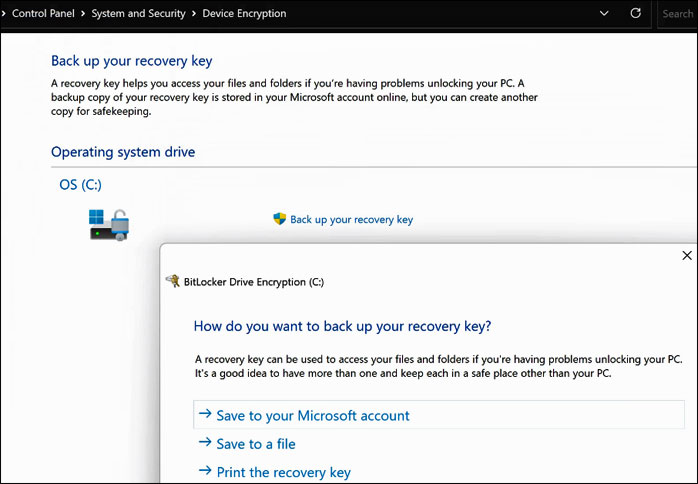This screenshot has width=698, height=484.
Task: Focus the Search box
Action: point(678,14)
